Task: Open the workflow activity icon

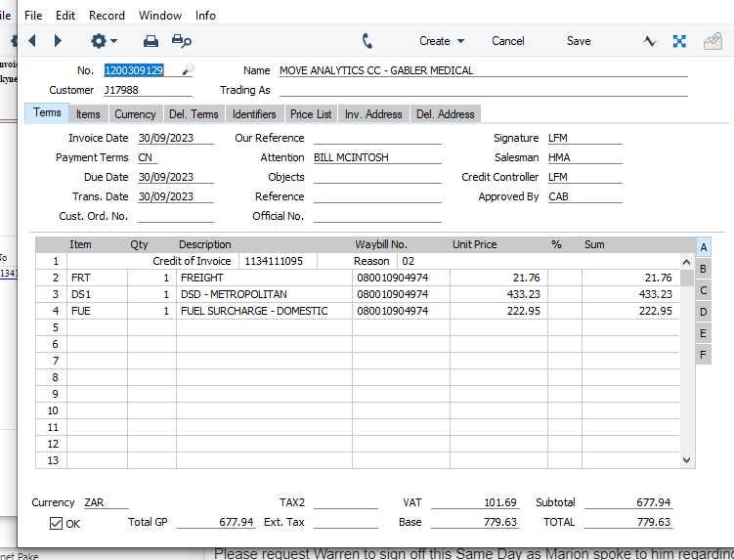Action: pyautogui.click(x=650, y=41)
